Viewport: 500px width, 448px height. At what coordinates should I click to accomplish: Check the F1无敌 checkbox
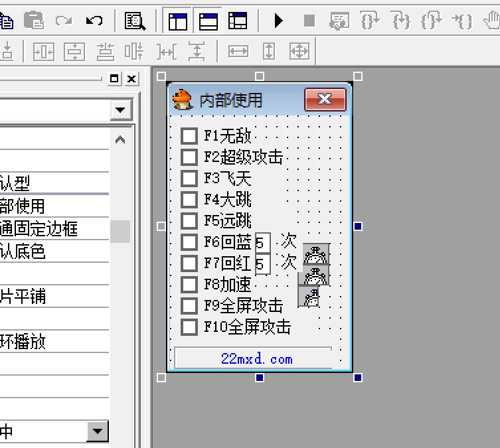[x=189, y=136]
